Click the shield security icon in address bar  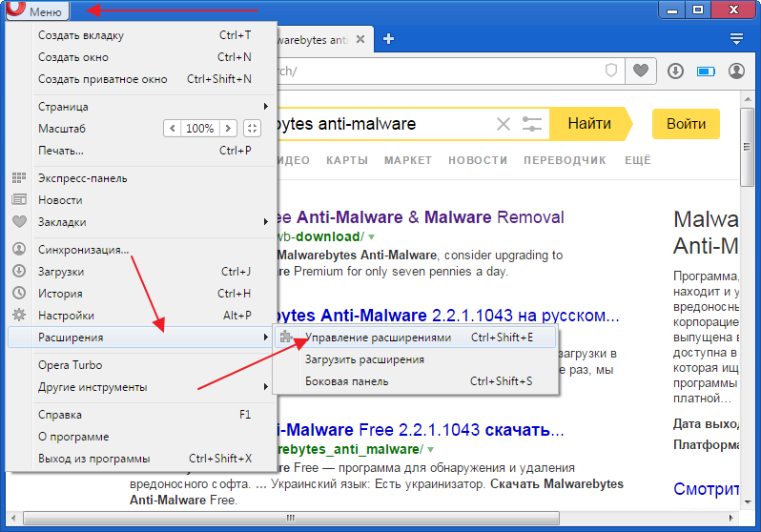(x=611, y=71)
